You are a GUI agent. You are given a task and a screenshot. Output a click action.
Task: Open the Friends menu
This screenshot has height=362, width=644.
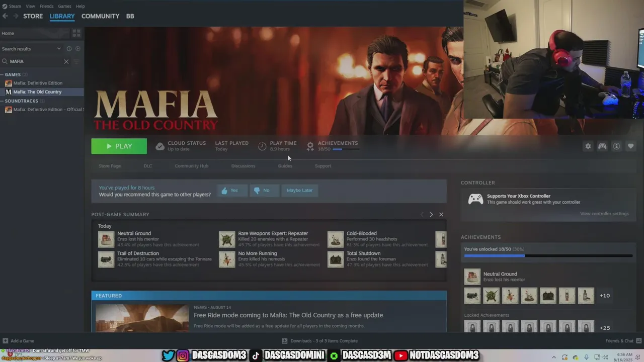(x=46, y=7)
